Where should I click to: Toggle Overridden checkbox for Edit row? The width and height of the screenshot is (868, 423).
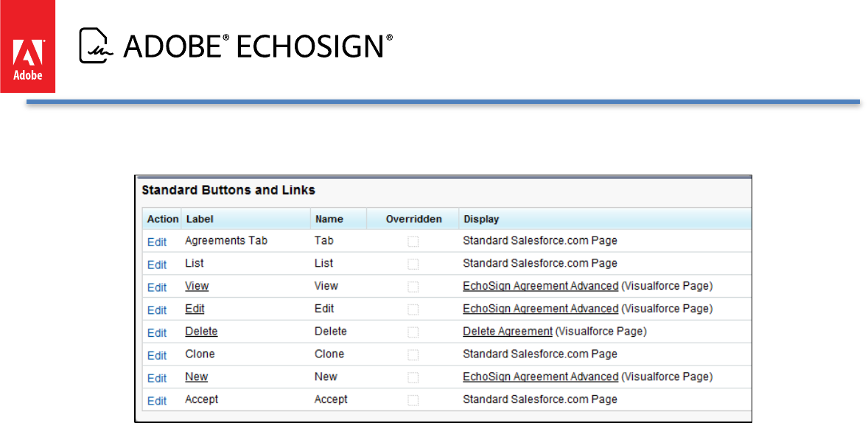click(x=413, y=310)
